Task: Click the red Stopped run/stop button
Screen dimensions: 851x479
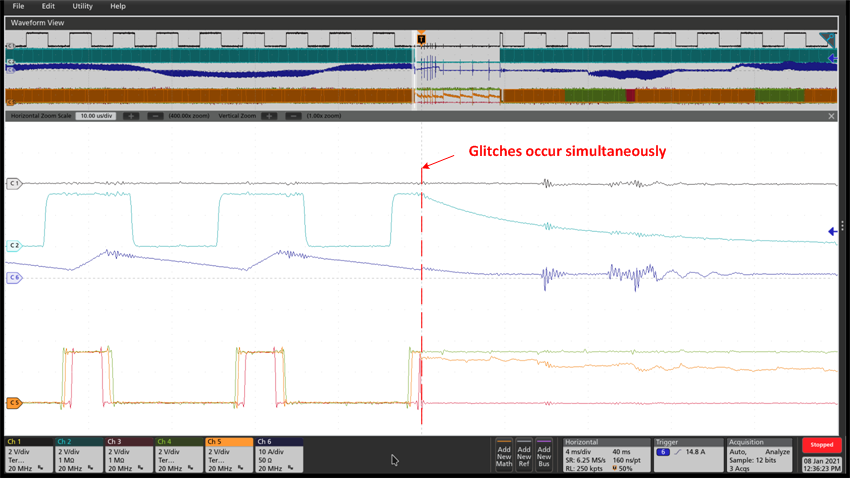Action: [x=821, y=445]
